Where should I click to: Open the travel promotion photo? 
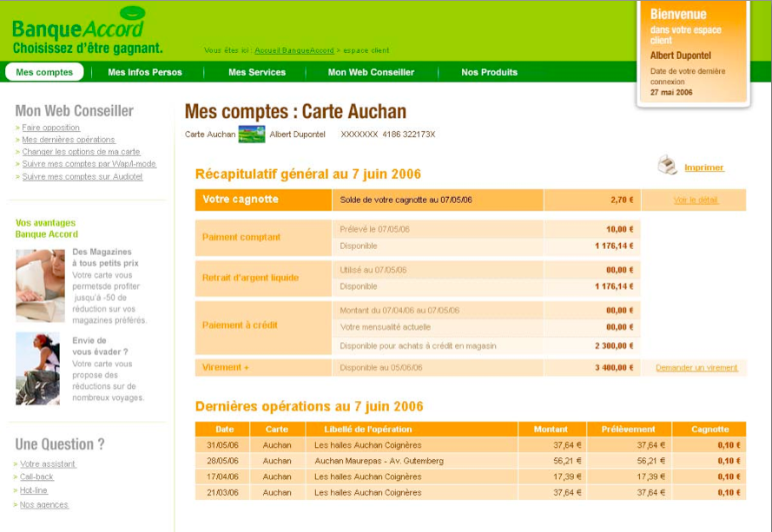click(38, 369)
